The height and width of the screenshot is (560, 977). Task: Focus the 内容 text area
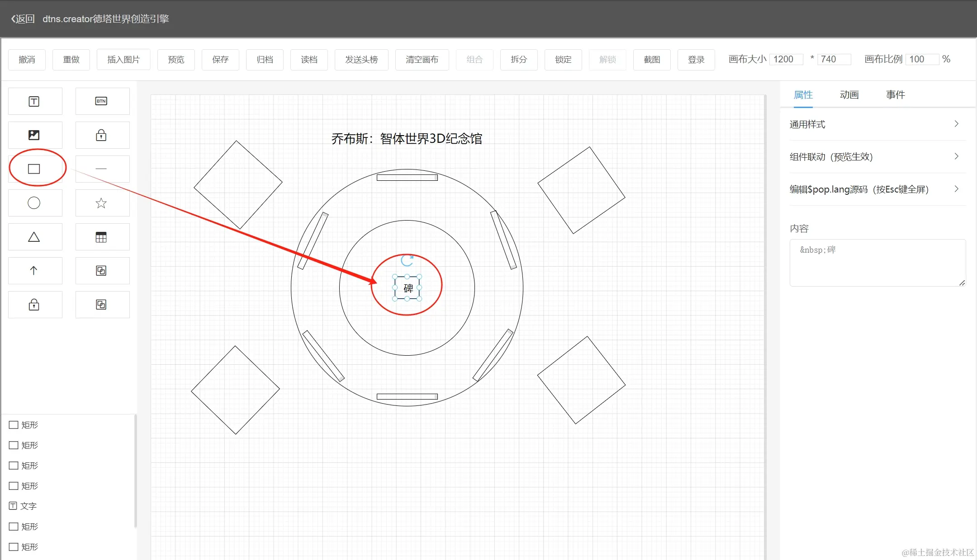(877, 263)
